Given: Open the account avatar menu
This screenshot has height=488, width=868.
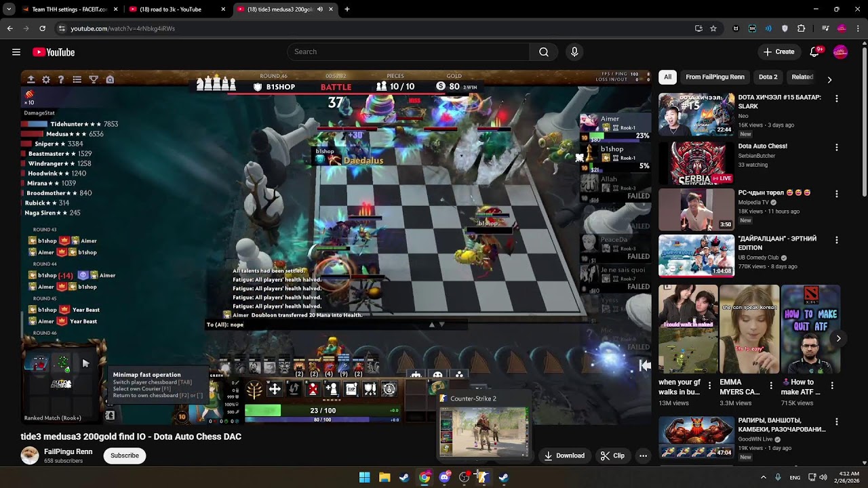Looking at the screenshot, I should click(840, 52).
